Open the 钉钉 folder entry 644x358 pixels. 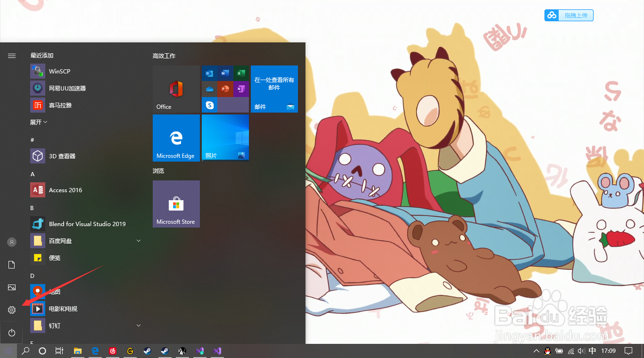[86, 325]
